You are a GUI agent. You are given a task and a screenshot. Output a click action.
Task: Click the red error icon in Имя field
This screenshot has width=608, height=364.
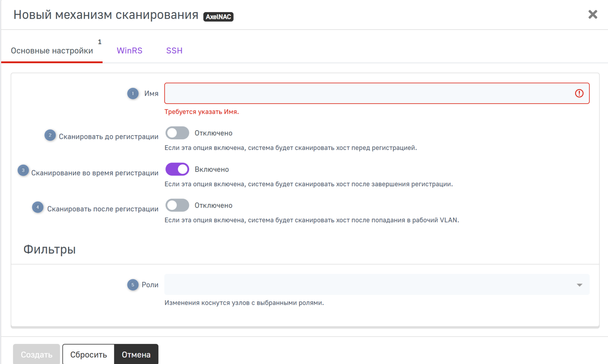pyautogui.click(x=579, y=93)
